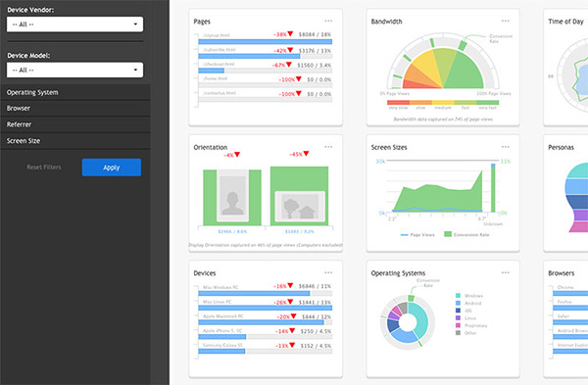This screenshot has height=385, width=588.
Task: Click the $6846 / 11% value
Action: point(315,286)
